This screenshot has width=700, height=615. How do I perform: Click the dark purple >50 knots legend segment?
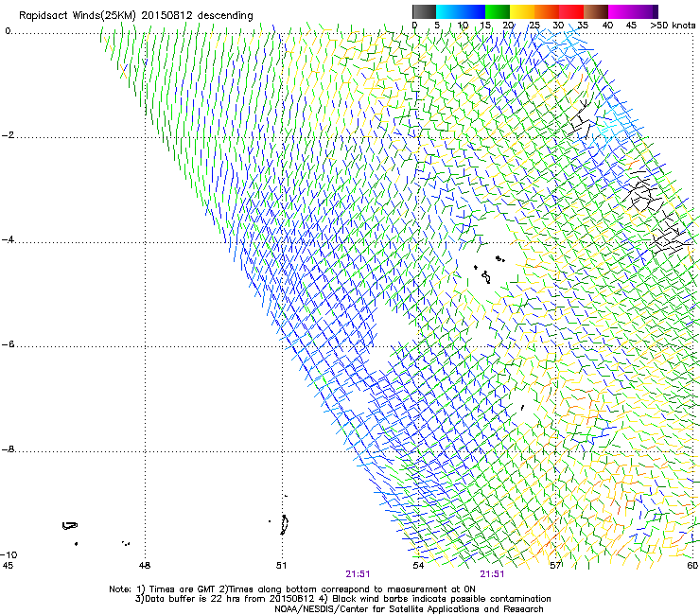pos(656,11)
